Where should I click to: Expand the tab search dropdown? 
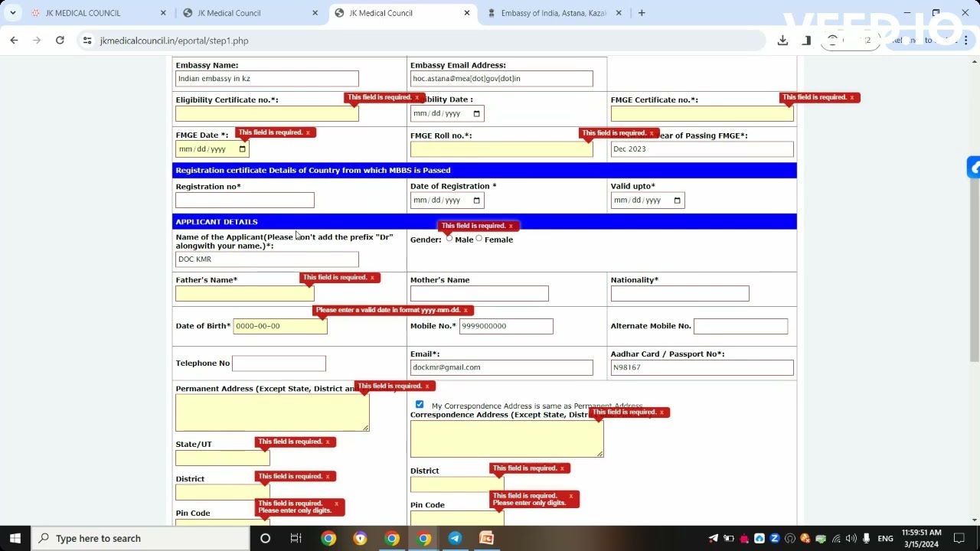13,13
